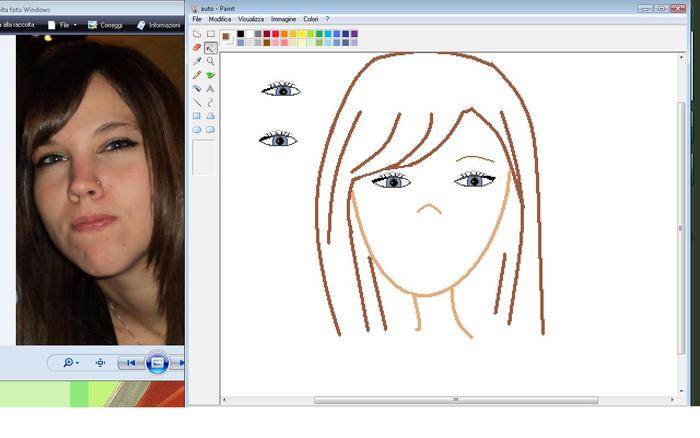This screenshot has width=700, height=438.
Task: Click the scroll right arrow in Paint
Action: [x=672, y=400]
